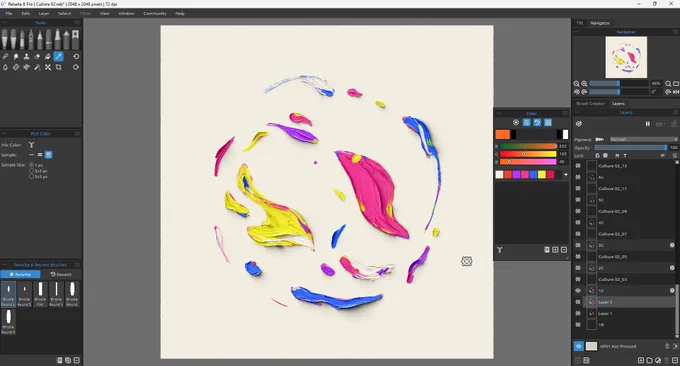Pick the blue color swatch
This screenshot has height=366, width=680.
click(533, 174)
